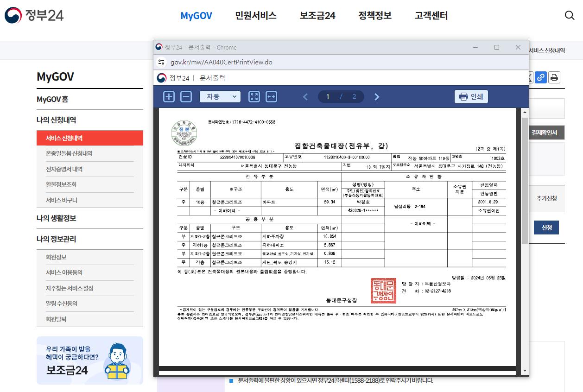583x392 pixels.
Task: Zoom out the document with minus icon
Action: 186,96
